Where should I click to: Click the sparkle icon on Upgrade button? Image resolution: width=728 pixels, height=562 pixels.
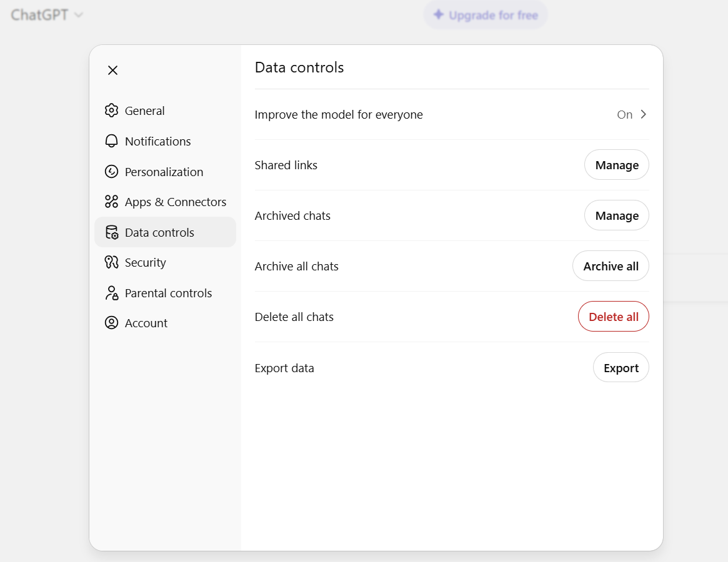point(438,15)
